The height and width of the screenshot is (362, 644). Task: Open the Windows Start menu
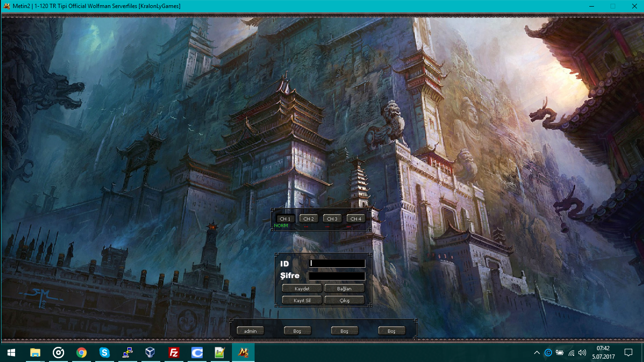coord(11,353)
